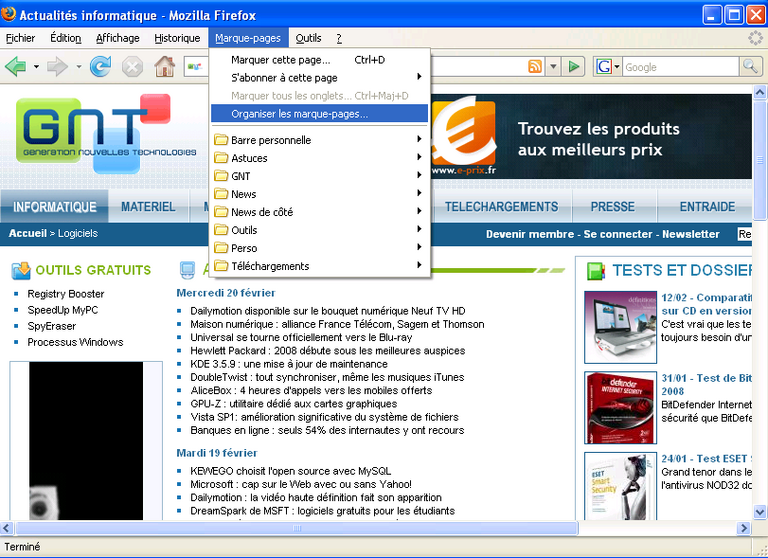The height and width of the screenshot is (558, 768).
Task: Click the ESET Smart Security thumbnail
Action: (x=620, y=486)
